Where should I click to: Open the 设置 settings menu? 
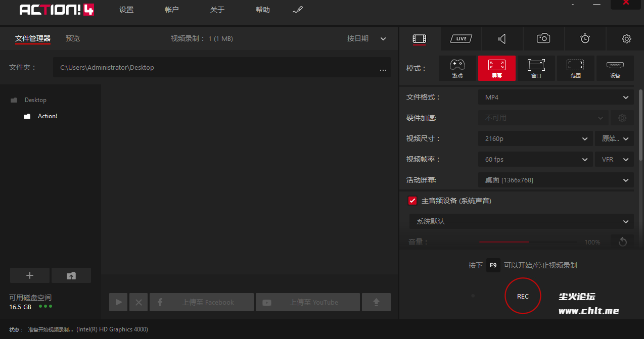coord(126,10)
